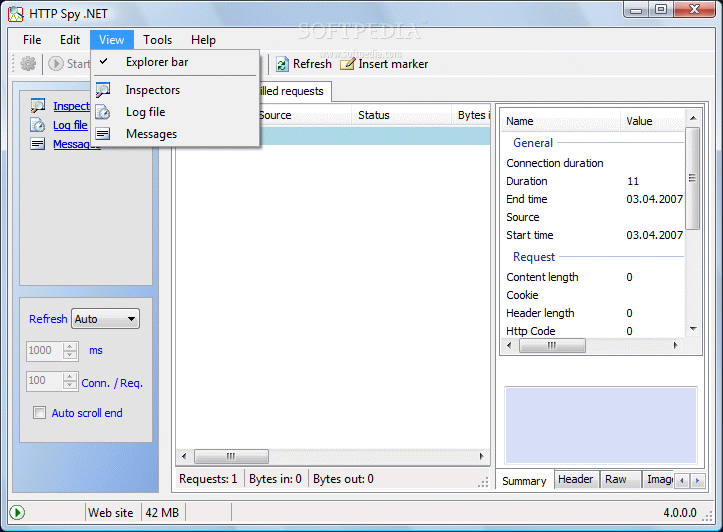This screenshot has height=532, width=723.
Task: Increase the 100 Conn./Req. spinner
Action: pyautogui.click(x=70, y=377)
